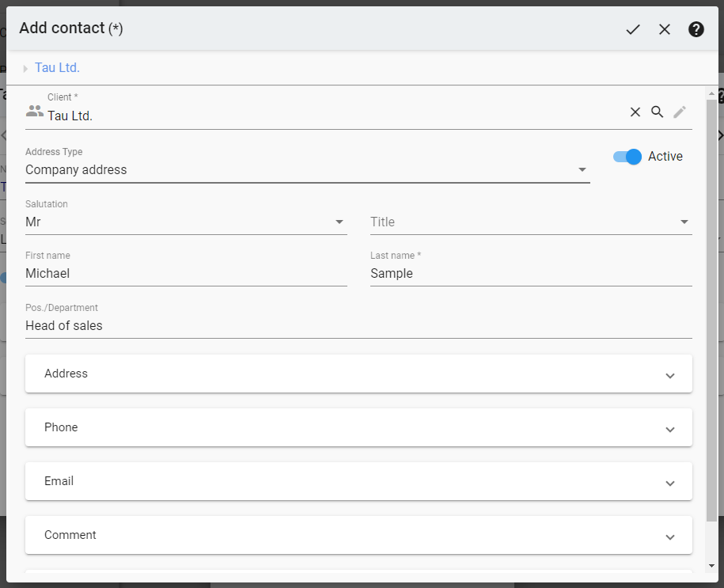The image size is (724, 588).
Task: Expand the Address section
Action: click(669, 375)
